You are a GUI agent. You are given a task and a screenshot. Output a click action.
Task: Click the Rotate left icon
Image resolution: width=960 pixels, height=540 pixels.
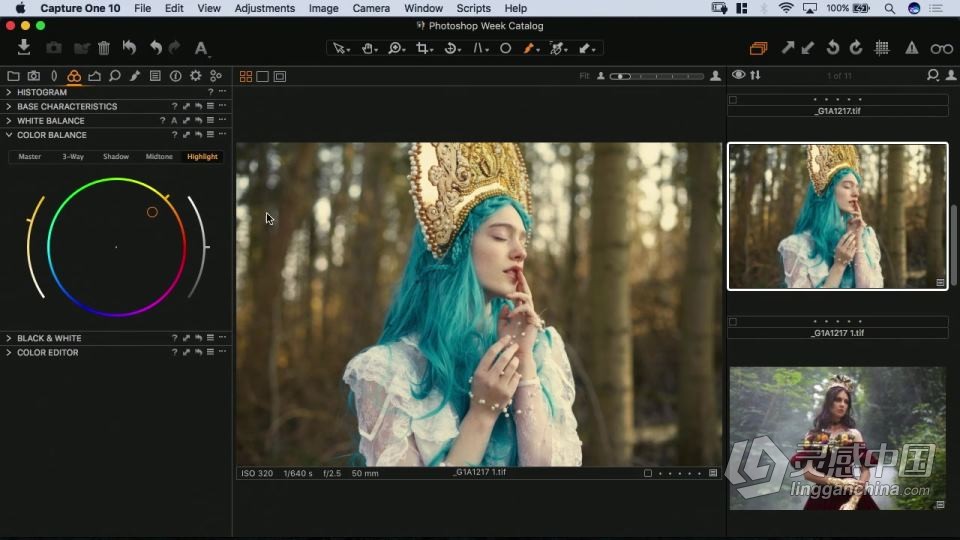833,48
